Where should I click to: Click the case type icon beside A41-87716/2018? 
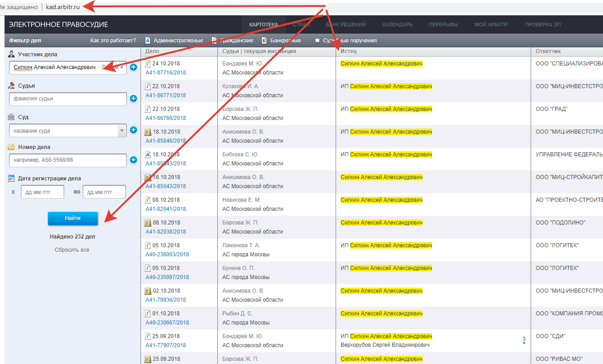pos(148,64)
